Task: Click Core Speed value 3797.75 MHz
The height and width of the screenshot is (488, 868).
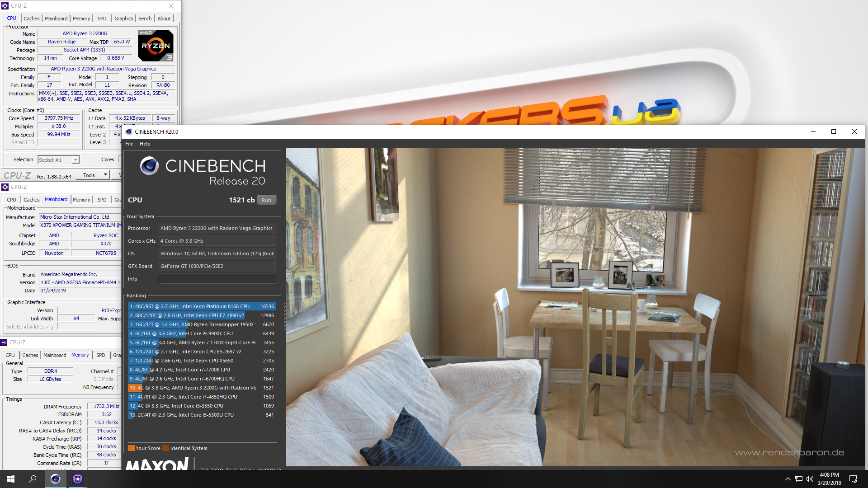Action: click(59, 118)
